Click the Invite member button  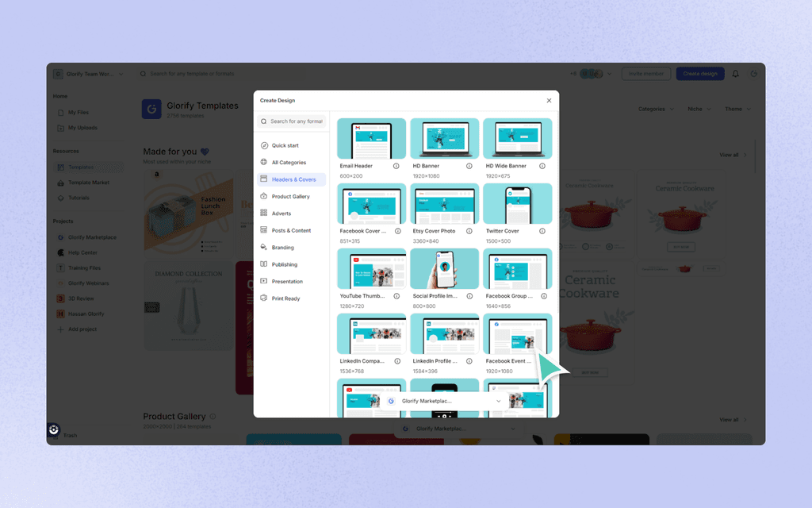(x=645, y=74)
